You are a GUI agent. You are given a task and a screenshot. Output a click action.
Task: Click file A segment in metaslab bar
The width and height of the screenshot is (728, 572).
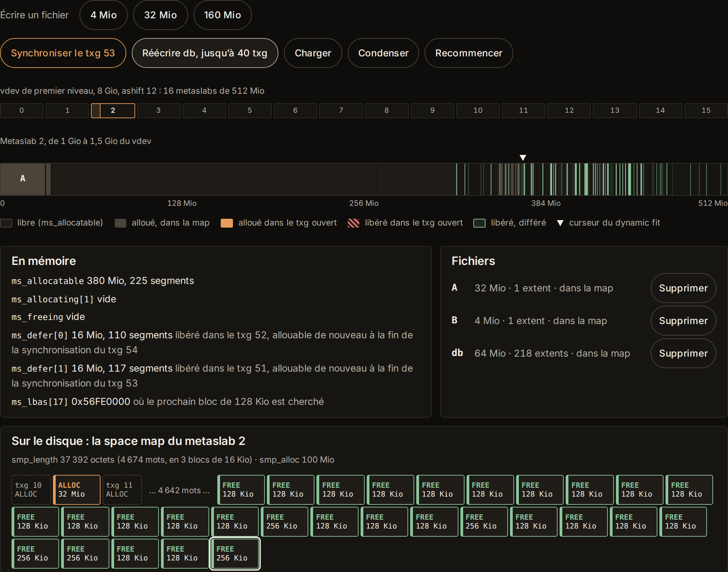pos(23,179)
